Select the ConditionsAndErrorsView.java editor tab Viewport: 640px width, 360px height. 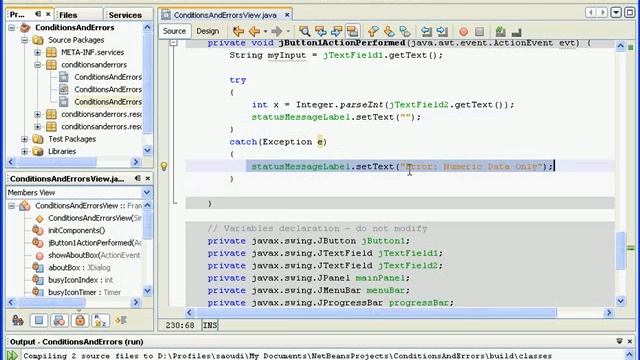point(225,15)
